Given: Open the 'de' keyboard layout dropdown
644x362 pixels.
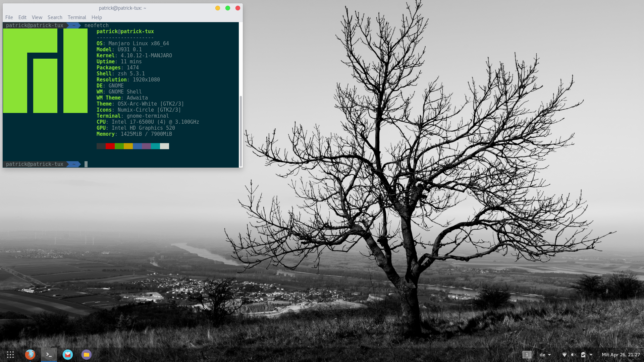Looking at the screenshot, I should 545,355.
